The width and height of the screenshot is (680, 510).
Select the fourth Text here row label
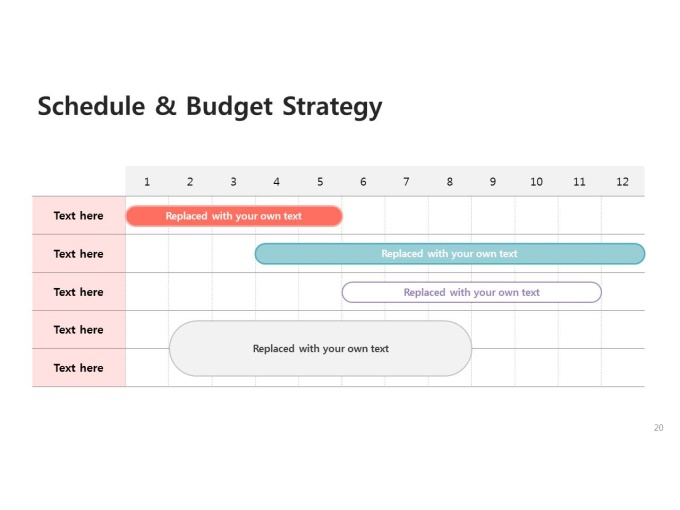pyautogui.click(x=78, y=330)
